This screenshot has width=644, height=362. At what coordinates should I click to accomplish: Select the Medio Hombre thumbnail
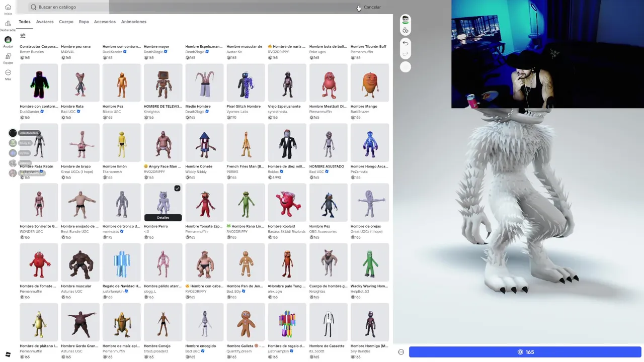204,82
